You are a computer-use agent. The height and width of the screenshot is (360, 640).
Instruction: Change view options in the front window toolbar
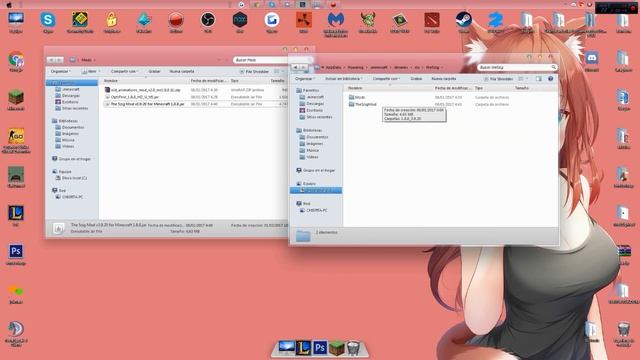(522, 78)
